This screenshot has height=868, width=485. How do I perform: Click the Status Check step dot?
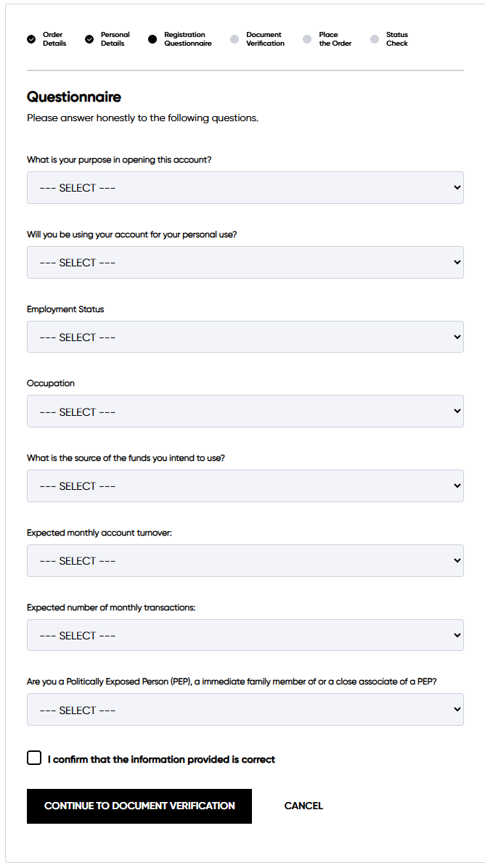point(375,39)
